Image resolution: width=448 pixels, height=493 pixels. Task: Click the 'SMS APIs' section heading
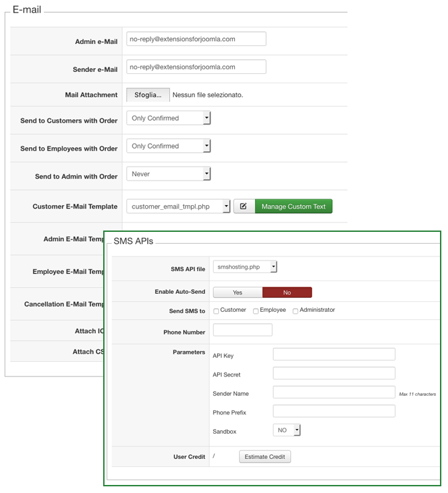pos(134,241)
